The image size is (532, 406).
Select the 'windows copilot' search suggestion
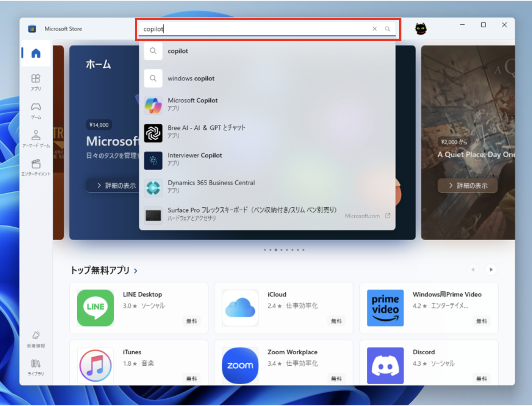tap(267, 79)
